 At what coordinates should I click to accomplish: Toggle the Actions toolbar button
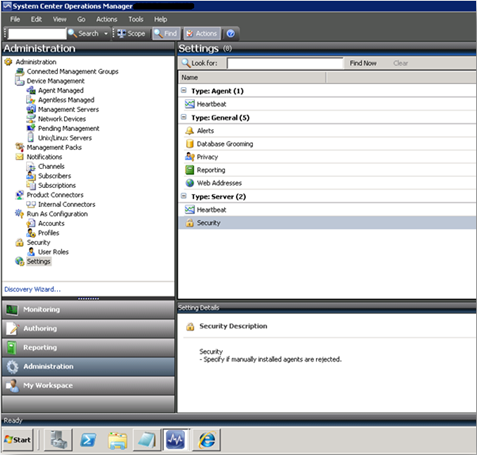coord(202,33)
